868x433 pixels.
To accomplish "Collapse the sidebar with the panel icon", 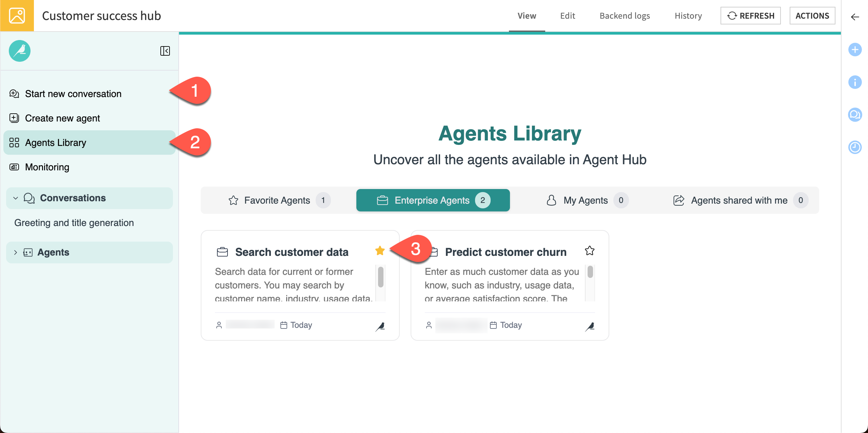I will (x=165, y=51).
